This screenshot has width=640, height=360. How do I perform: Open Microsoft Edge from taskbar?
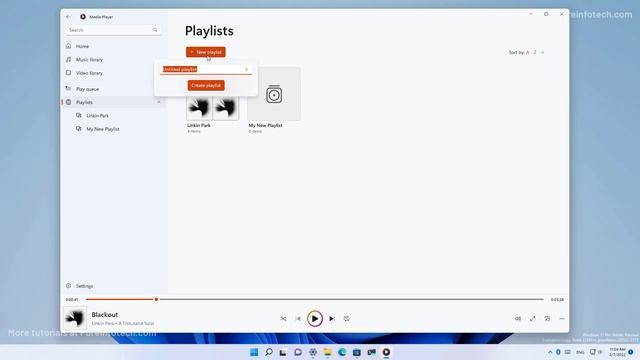pyautogui.click(x=342, y=352)
